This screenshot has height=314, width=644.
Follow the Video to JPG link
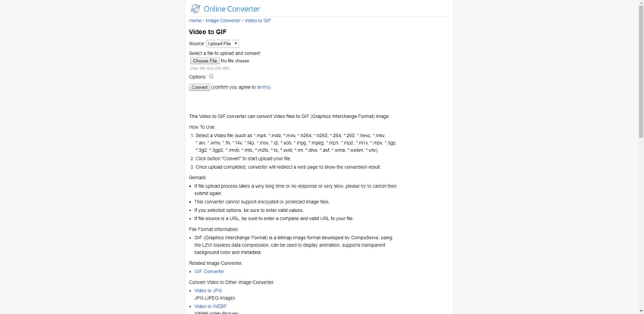(x=208, y=291)
